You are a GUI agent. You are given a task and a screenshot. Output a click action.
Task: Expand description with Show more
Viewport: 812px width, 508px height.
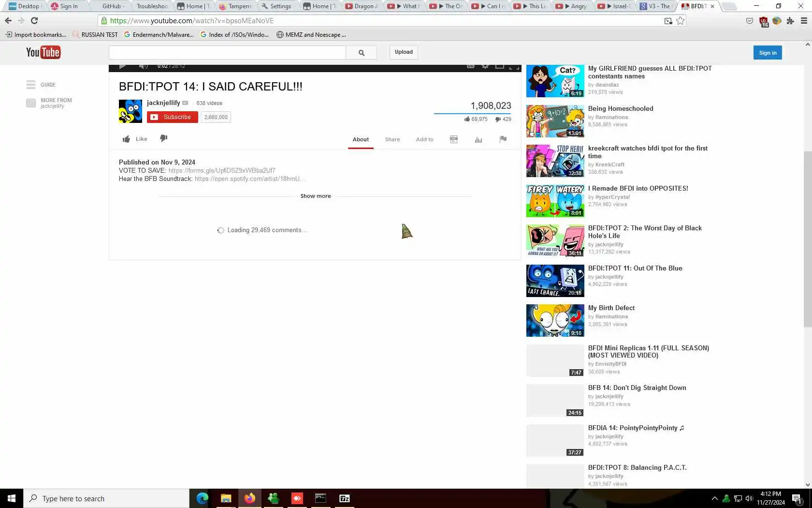coord(316,196)
